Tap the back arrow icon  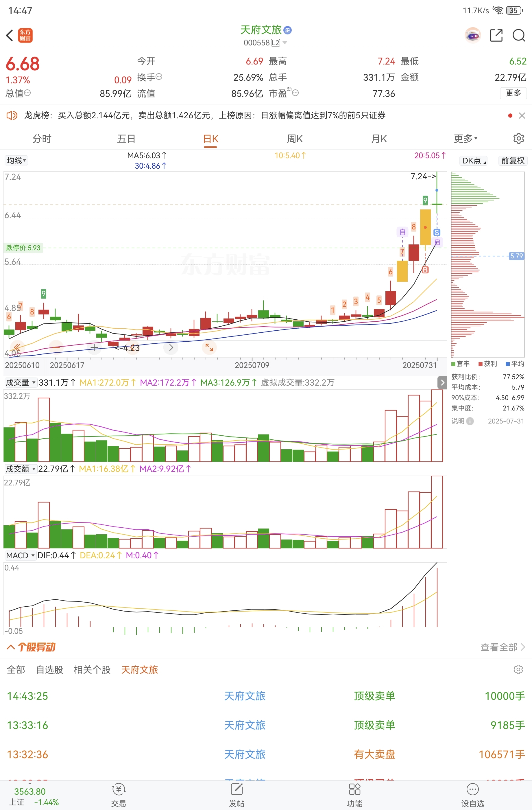coord(10,35)
